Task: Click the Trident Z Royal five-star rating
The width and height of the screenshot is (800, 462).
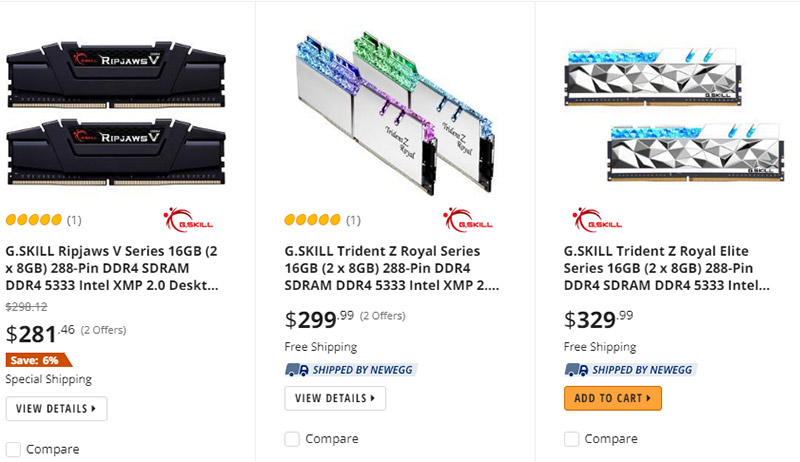Action: 312,220
